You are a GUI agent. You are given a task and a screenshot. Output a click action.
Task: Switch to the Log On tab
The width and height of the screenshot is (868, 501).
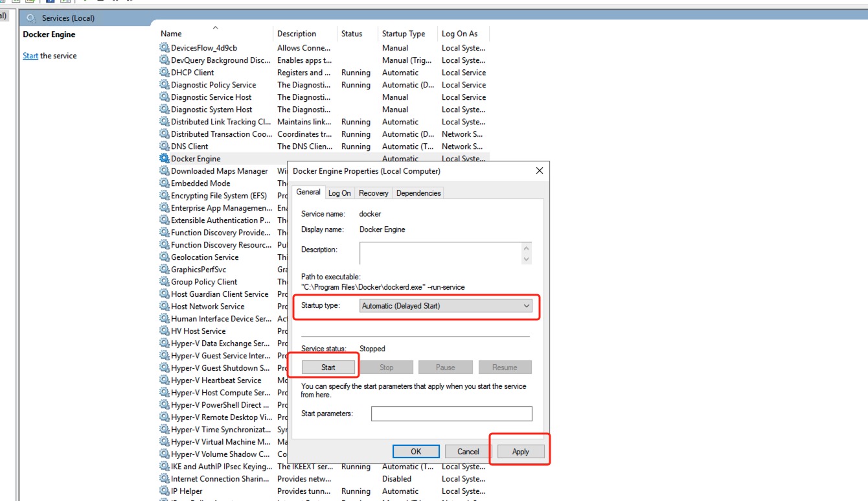(339, 193)
